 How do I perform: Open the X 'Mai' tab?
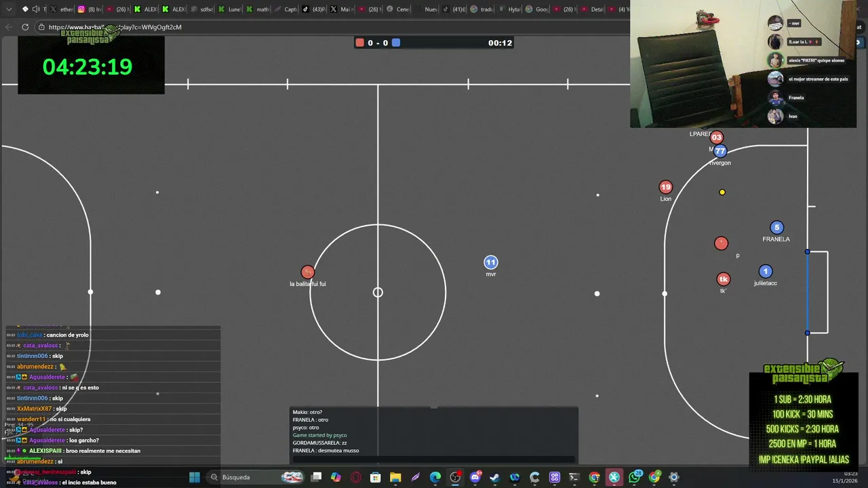342,9
